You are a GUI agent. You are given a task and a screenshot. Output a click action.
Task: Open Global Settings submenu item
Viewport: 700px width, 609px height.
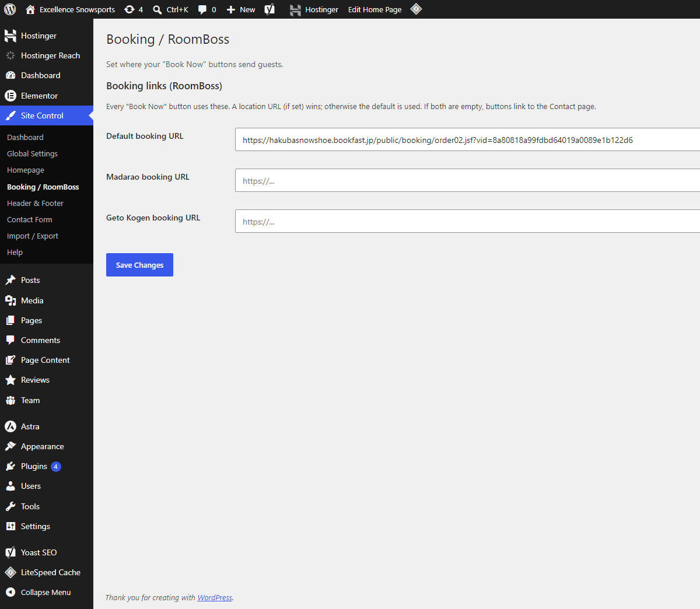[x=32, y=153]
